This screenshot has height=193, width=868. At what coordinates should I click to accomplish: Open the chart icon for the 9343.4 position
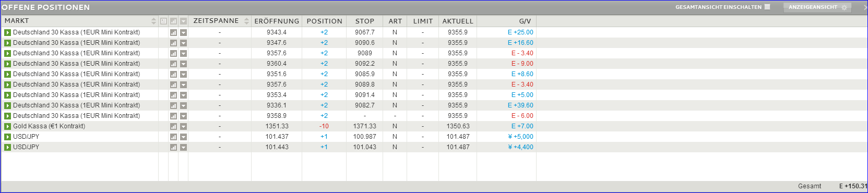coord(173,32)
